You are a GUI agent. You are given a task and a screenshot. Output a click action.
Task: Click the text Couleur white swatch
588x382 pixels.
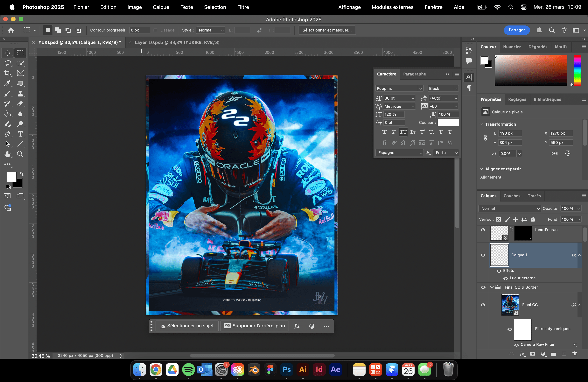tap(448, 123)
